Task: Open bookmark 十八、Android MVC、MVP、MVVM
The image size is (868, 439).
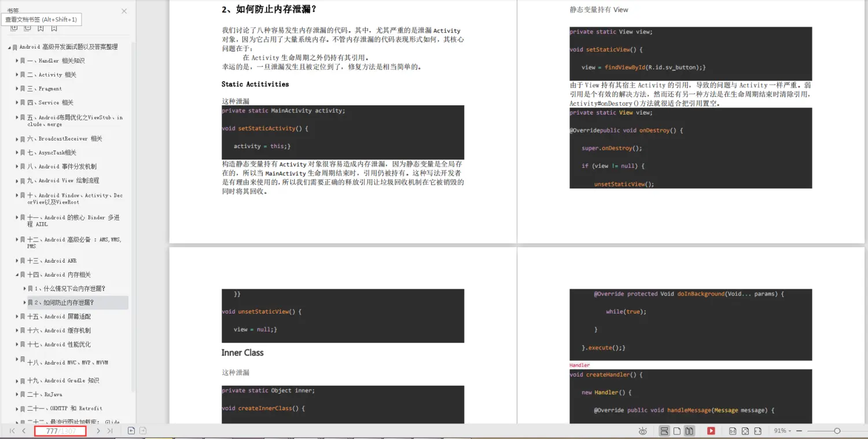Action: pos(68,363)
